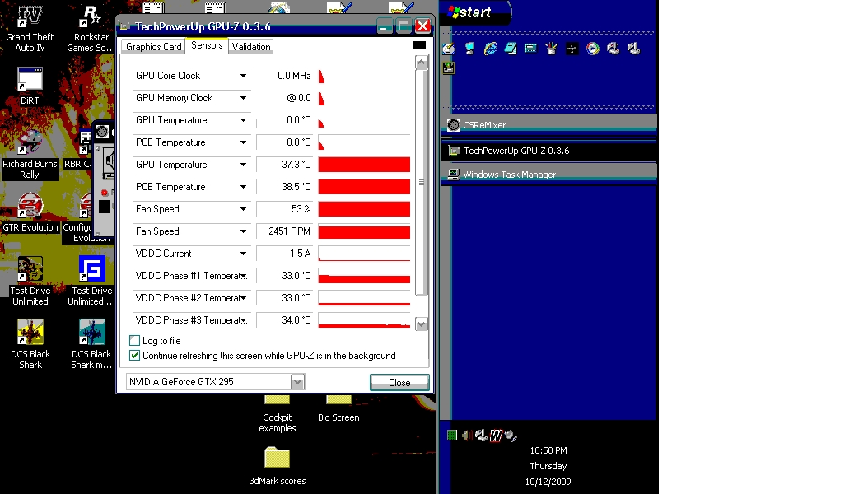Switch to Windows Task Manager taskbar button
Screen dimensions: 868x494
point(549,175)
